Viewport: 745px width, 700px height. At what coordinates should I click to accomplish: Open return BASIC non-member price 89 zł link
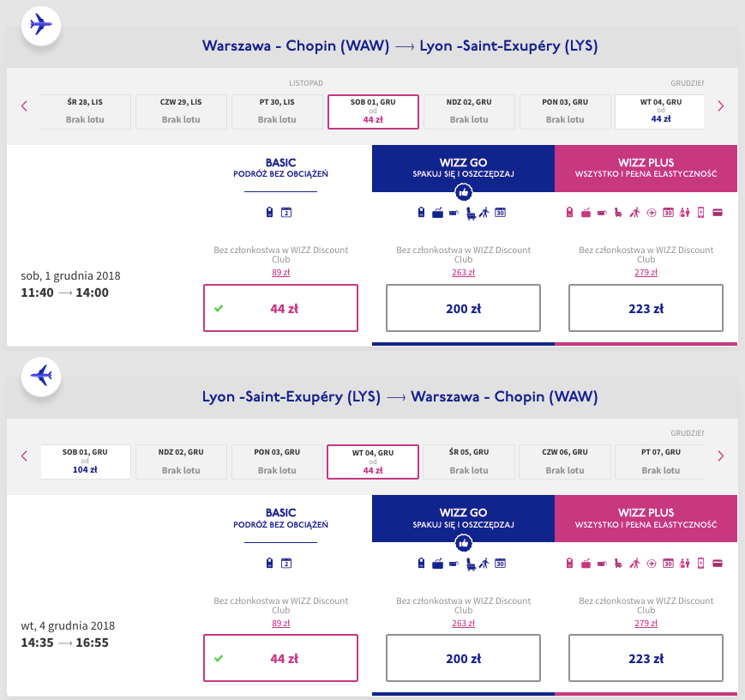tap(281, 623)
